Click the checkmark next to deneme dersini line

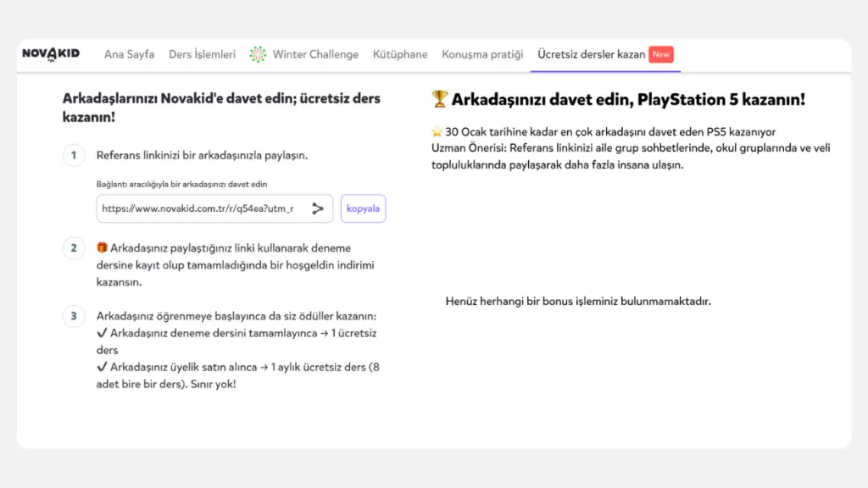(102, 333)
